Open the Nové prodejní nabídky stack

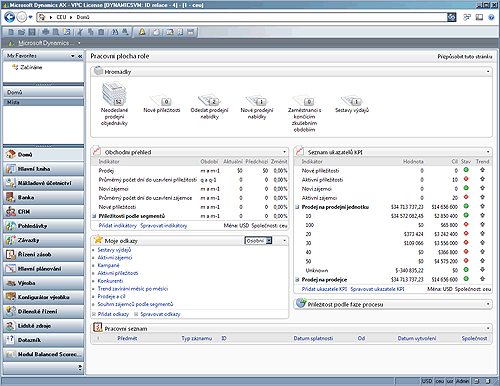click(x=257, y=107)
